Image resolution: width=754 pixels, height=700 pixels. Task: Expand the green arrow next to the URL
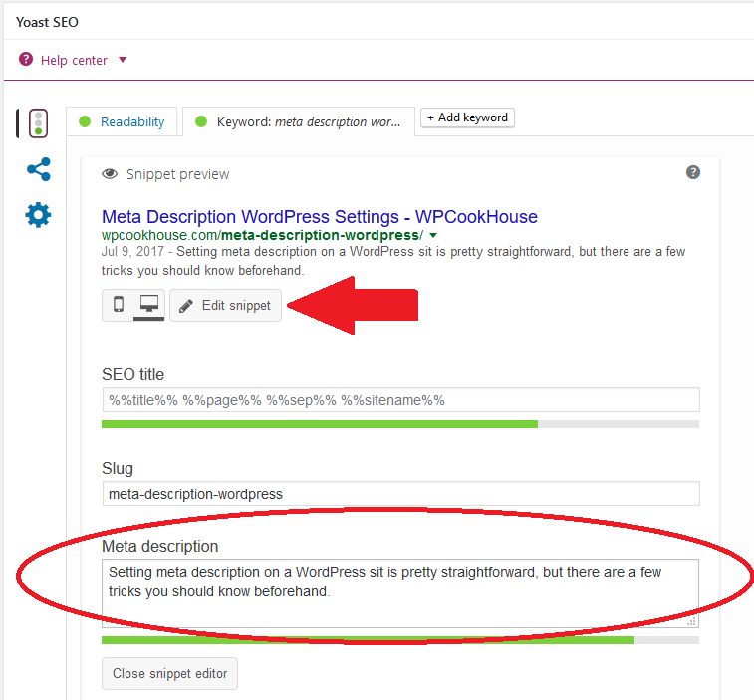coord(433,236)
